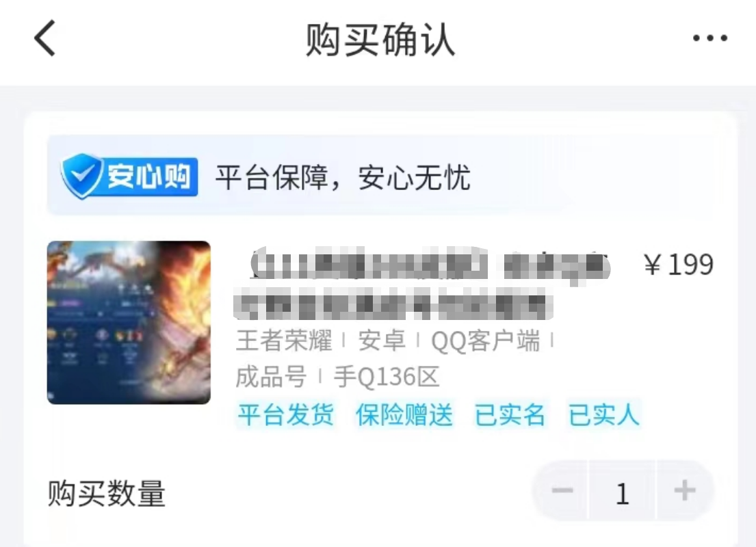Tap the 保险赠送 tag
The width and height of the screenshot is (756, 547).
404,415
